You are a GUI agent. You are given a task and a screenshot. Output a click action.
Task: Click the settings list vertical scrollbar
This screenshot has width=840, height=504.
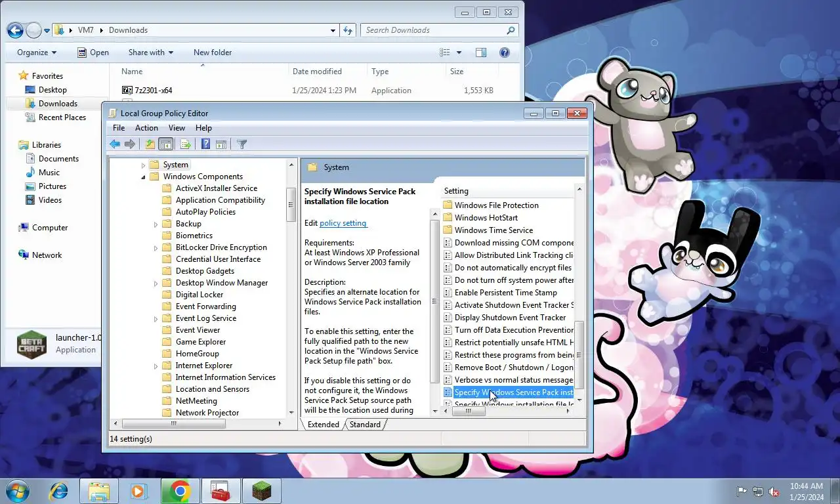(579, 356)
